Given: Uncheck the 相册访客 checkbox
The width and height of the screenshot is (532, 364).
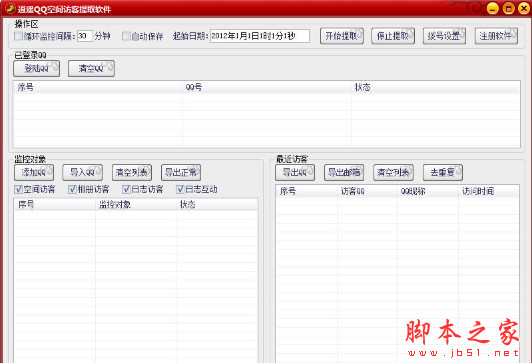Looking at the screenshot, I should point(72,189).
